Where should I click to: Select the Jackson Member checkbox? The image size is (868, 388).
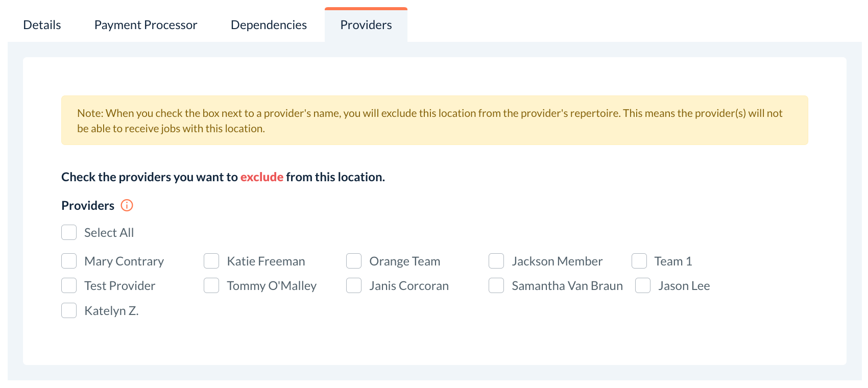click(x=496, y=261)
